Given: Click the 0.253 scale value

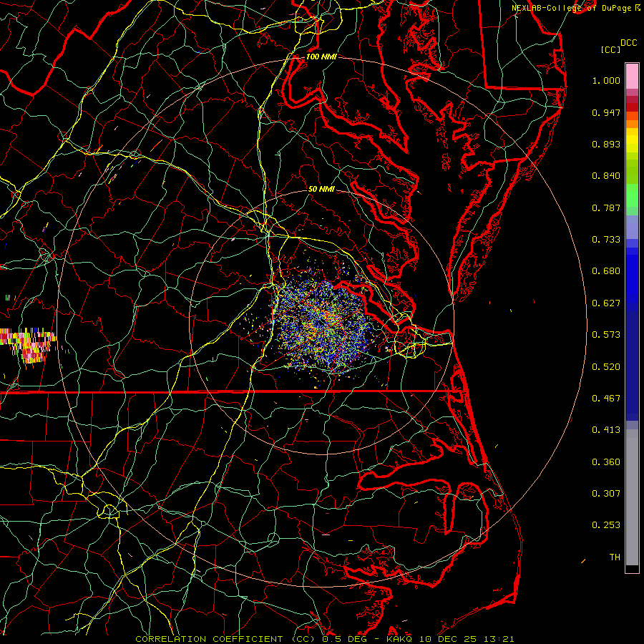Looking at the screenshot, I should [x=606, y=525].
